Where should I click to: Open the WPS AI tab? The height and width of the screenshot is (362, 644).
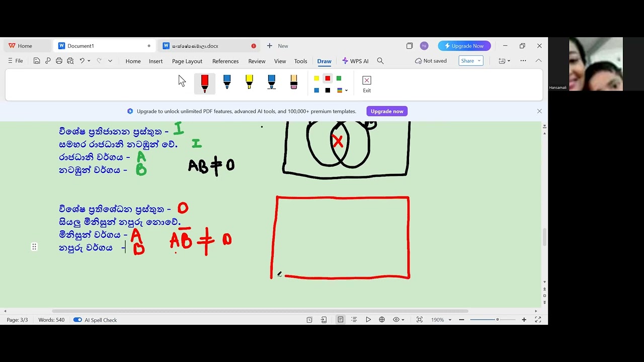355,61
